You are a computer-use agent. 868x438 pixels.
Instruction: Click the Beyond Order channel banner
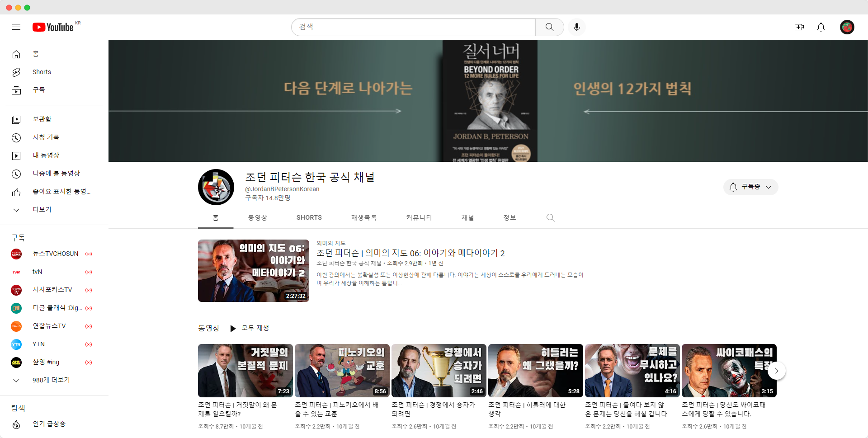[488, 101]
